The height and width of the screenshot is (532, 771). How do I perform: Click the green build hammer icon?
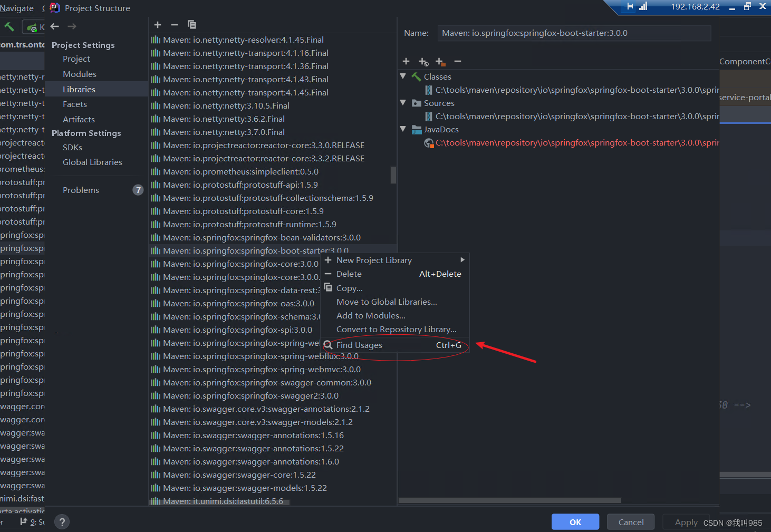[9, 26]
